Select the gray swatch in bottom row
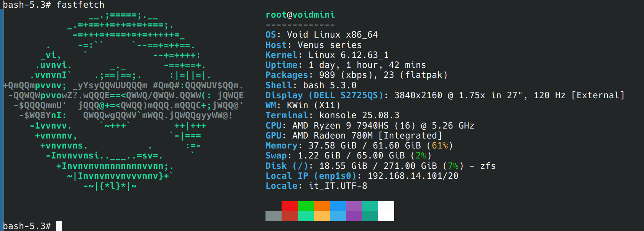 pos(273,216)
